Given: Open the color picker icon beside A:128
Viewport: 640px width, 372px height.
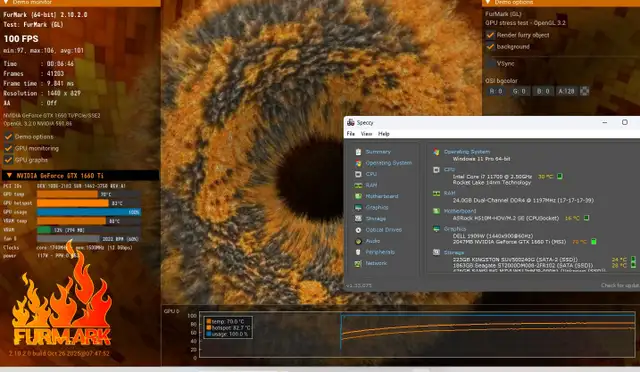Looking at the screenshot, I should 584,91.
